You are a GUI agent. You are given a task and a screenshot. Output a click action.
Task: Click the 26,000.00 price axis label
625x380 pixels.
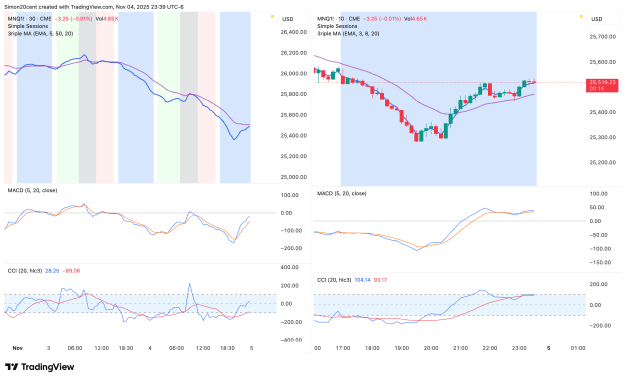coord(293,74)
